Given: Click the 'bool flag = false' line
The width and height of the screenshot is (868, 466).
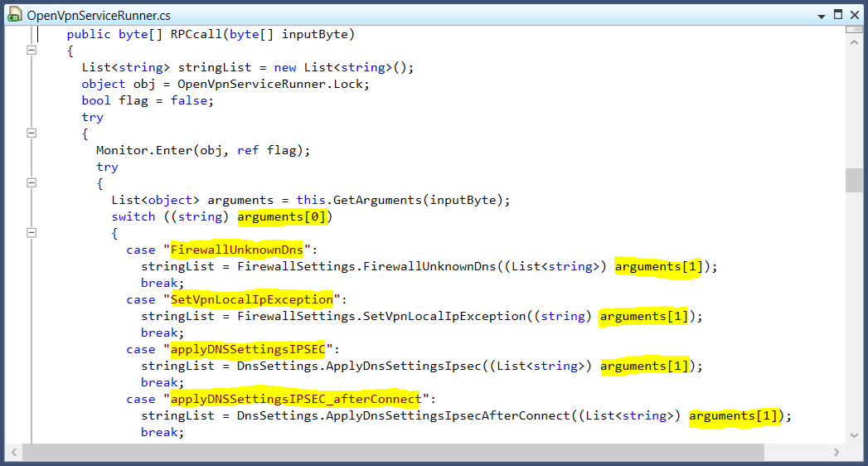Looking at the screenshot, I should [148, 100].
